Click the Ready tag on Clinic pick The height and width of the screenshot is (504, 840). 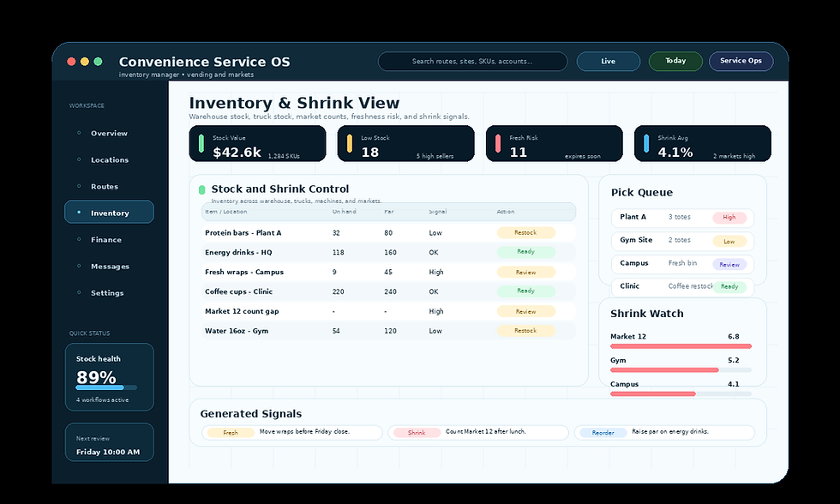(x=729, y=286)
